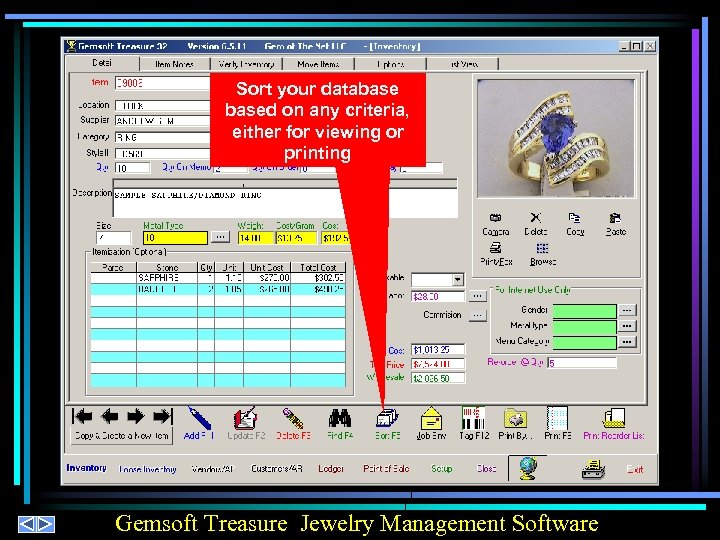Click the blue left slide arrow
Screen dimensions: 720x540
point(27,524)
